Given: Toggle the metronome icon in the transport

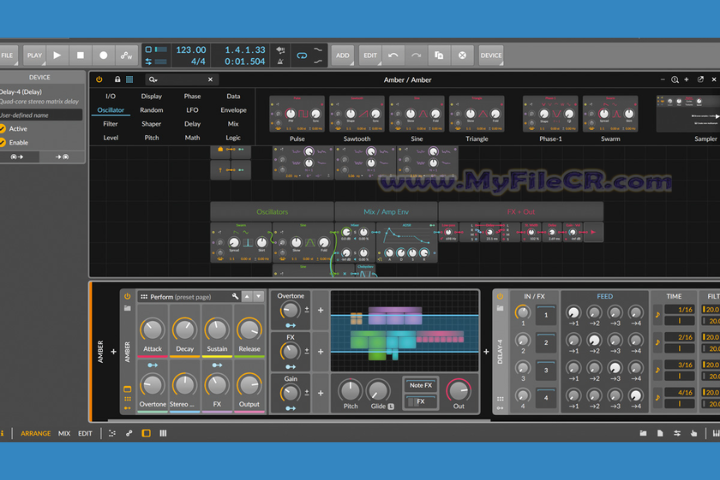Looking at the screenshot, I should tap(281, 62).
